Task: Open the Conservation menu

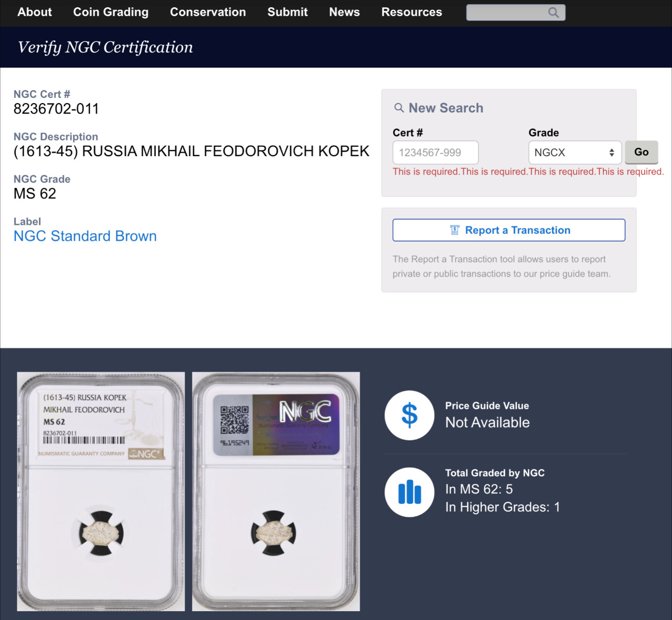Action: click(208, 12)
